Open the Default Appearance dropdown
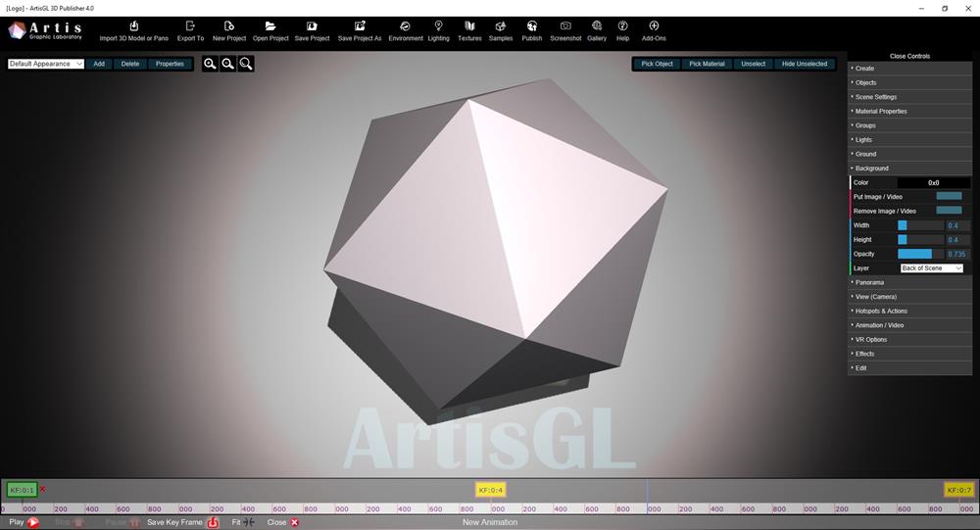The image size is (980, 530). pos(46,64)
